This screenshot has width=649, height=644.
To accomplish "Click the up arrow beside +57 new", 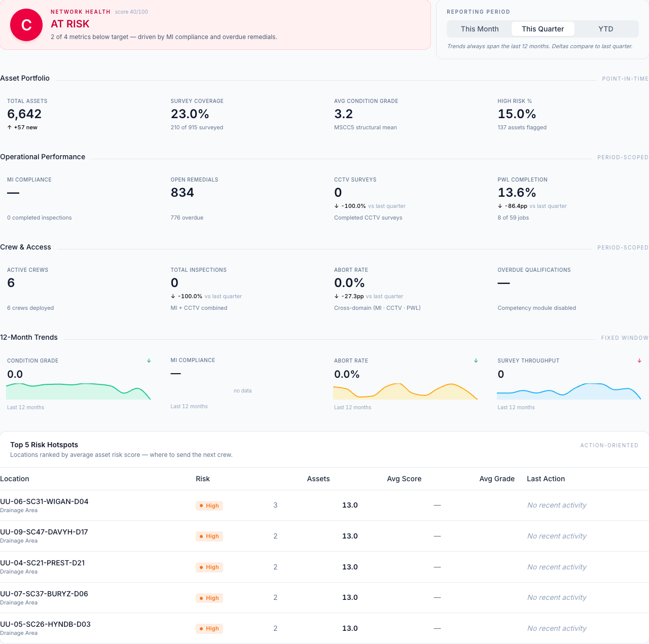I will tap(10, 127).
